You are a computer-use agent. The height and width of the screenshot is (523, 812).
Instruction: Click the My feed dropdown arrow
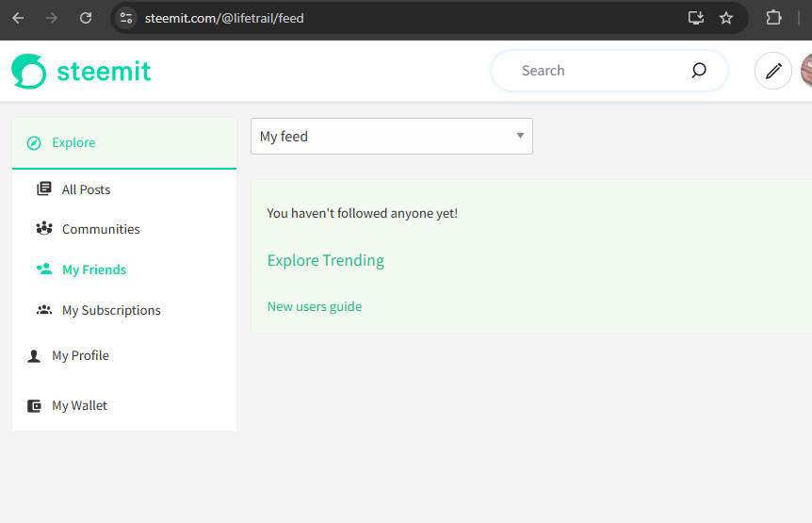tap(520, 136)
